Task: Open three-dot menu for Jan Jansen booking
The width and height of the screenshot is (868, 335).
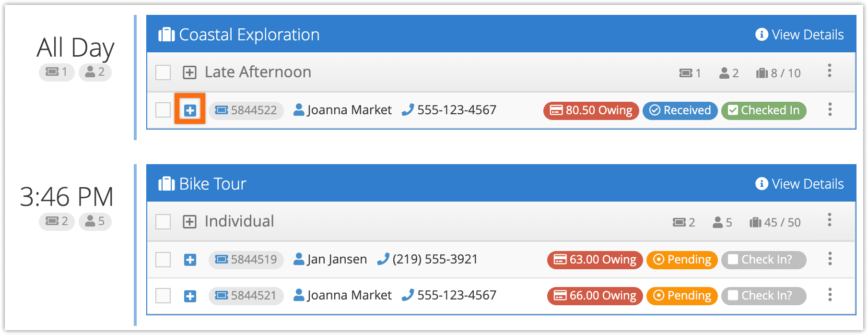Action: [x=829, y=259]
